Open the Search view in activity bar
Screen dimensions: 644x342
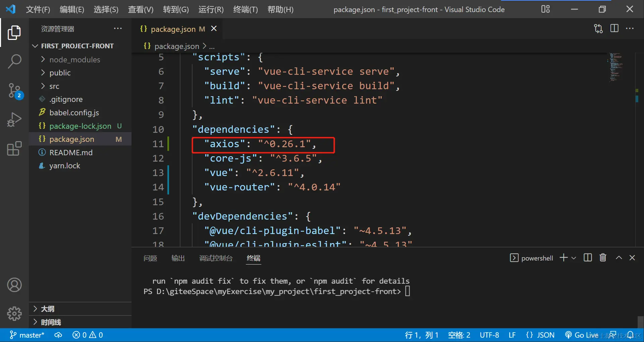pyautogui.click(x=14, y=61)
